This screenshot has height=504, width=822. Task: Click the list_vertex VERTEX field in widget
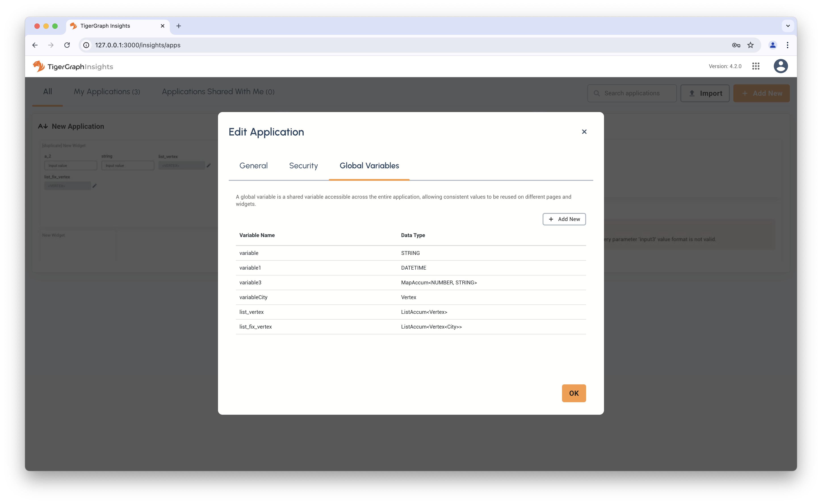point(181,166)
